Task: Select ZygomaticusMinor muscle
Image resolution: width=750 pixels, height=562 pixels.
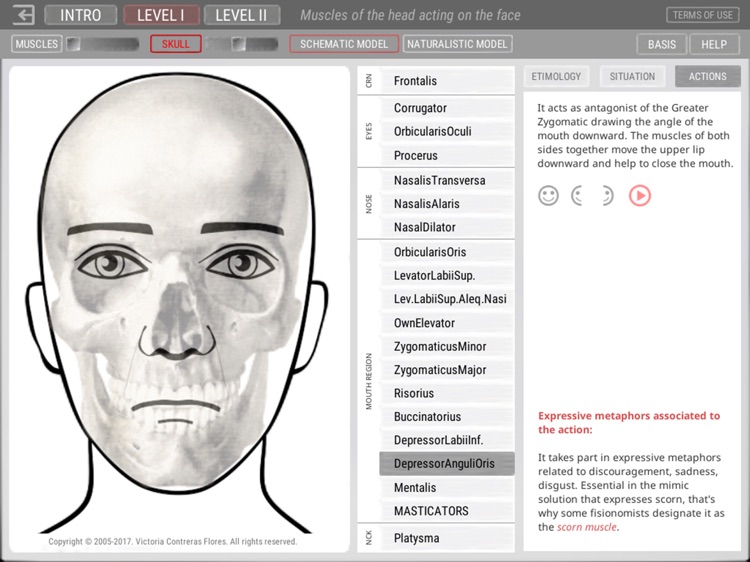Action: click(x=447, y=346)
